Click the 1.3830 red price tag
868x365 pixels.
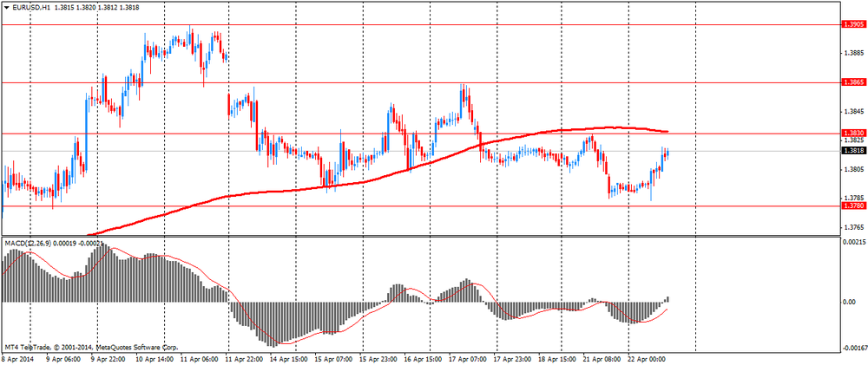coord(853,134)
